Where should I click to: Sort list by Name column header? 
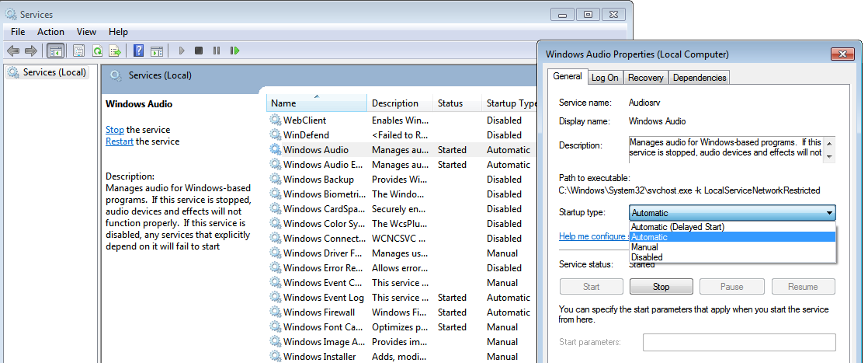coord(317,103)
